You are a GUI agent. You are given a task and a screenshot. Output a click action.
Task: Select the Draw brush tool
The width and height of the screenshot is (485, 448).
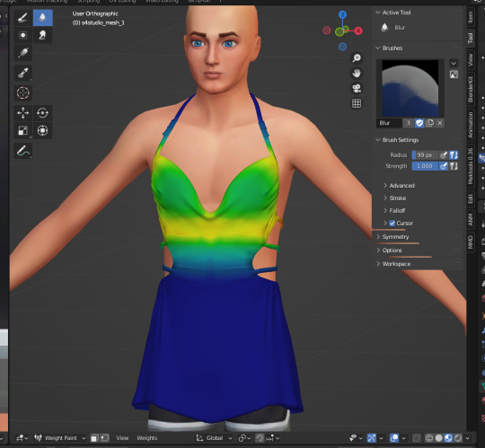(23, 18)
